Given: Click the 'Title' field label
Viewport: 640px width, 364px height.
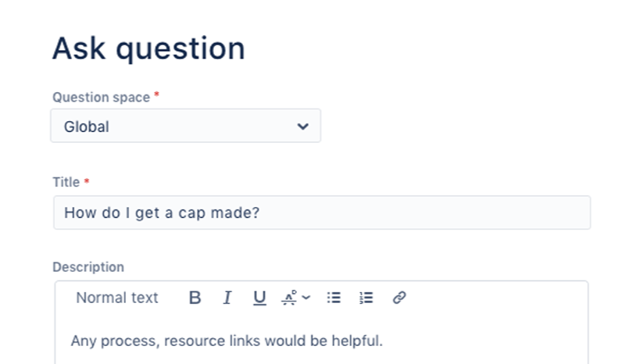Looking at the screenshot, I should (66, 182).
